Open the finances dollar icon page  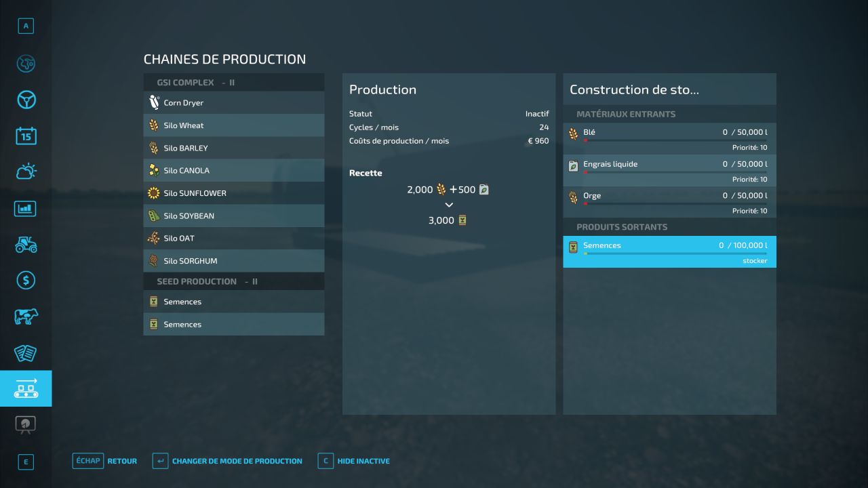pyautogui.click(x=26, y=280)
